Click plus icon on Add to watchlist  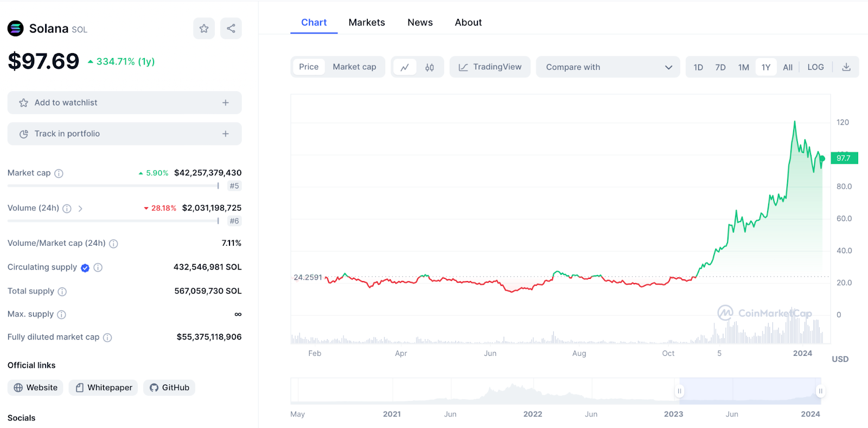point(226,103)
